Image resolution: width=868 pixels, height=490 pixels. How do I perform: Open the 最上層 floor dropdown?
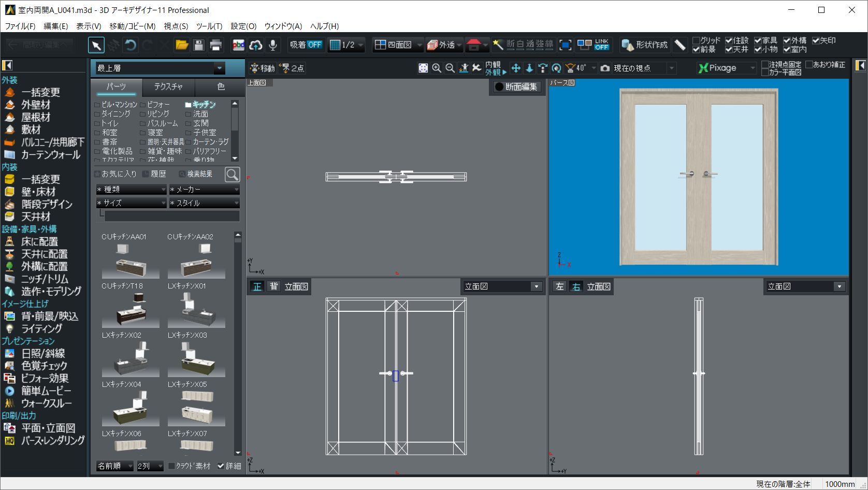tap(220, 68)
